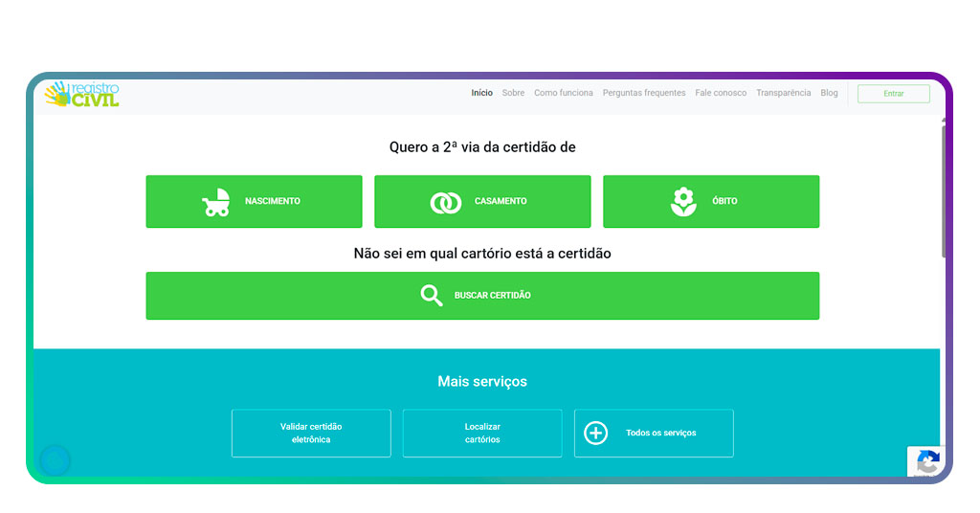This screenshot has width=980, height=513.
Task: Request the Nascimento certificate
Action: coord(254,201)
